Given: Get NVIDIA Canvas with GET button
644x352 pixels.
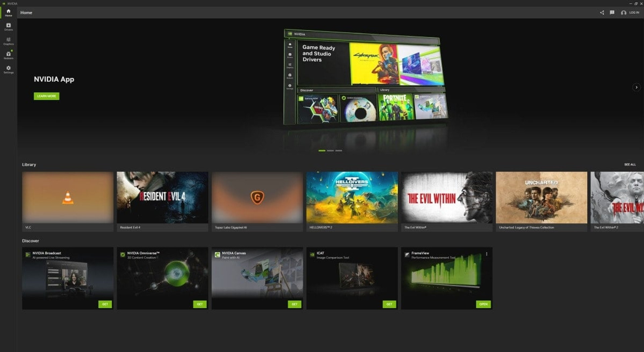Looking at the screenshot, I should [294, 304].
